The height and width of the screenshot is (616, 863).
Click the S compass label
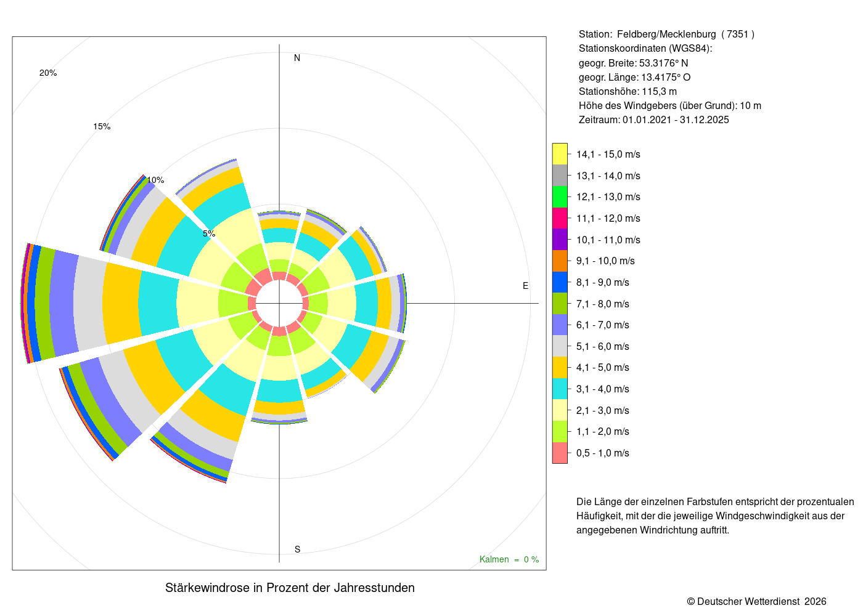pyautogui.click(x=297, y=549)
